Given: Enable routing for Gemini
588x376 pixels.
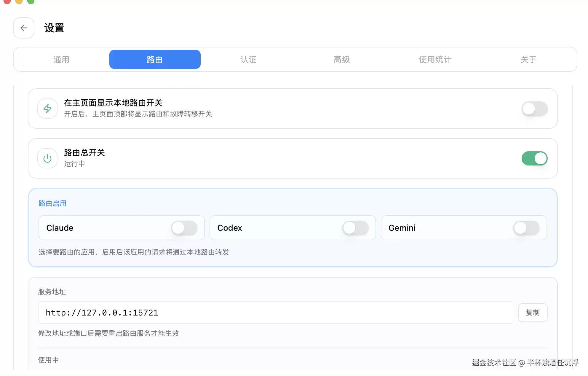Looking at the screenshot, I should click(526, 228).
